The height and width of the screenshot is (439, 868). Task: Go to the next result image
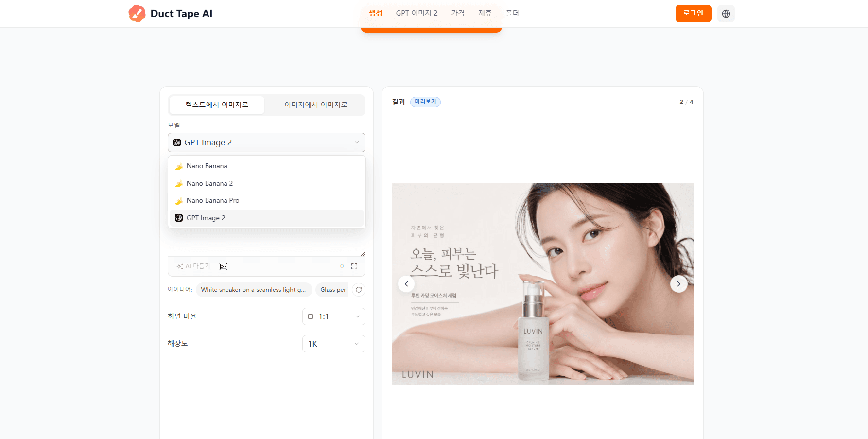(679, 284)
